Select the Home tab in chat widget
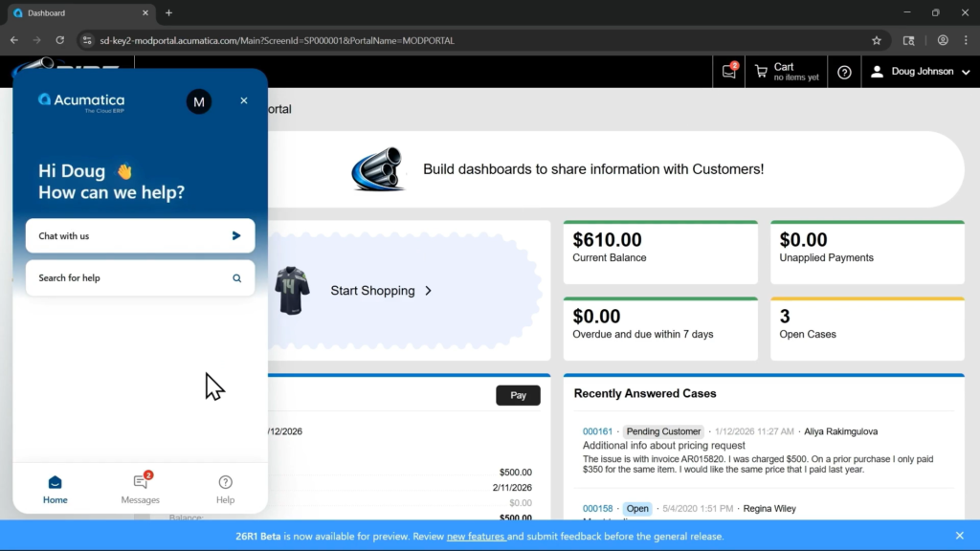The image size is (980, 551). 56,488
